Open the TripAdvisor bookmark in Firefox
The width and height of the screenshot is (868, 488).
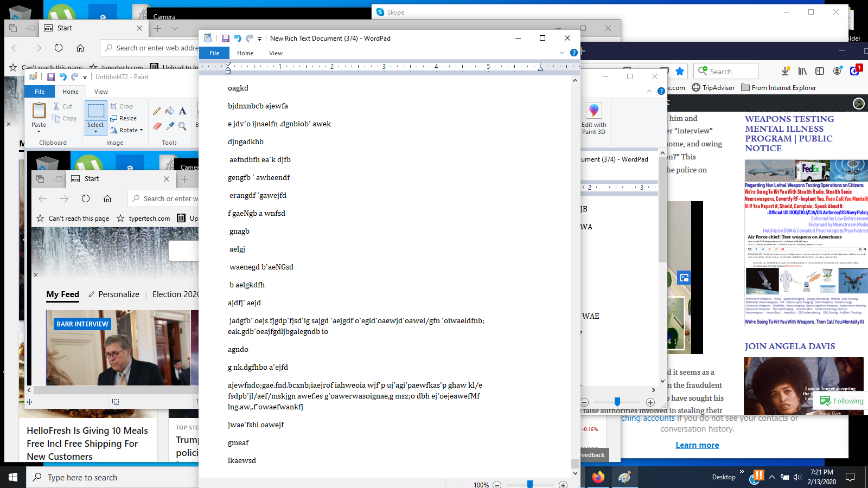(x=713, y=87)
